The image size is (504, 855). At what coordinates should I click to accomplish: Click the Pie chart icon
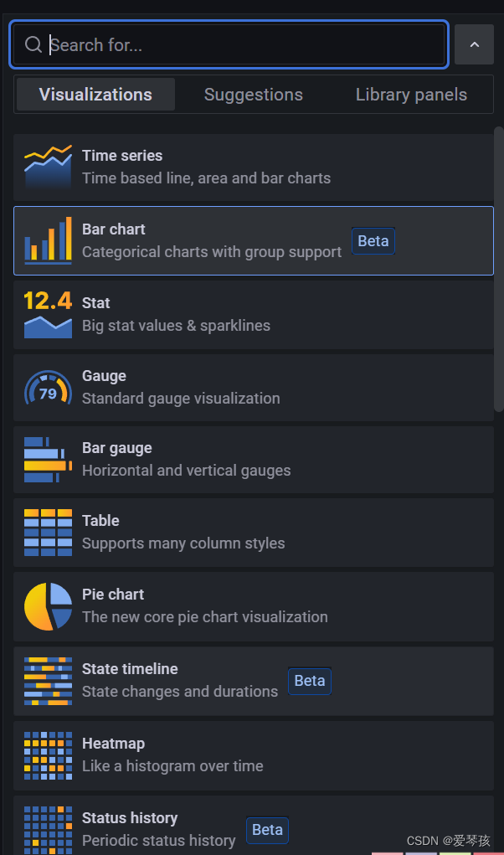[47, 605]
